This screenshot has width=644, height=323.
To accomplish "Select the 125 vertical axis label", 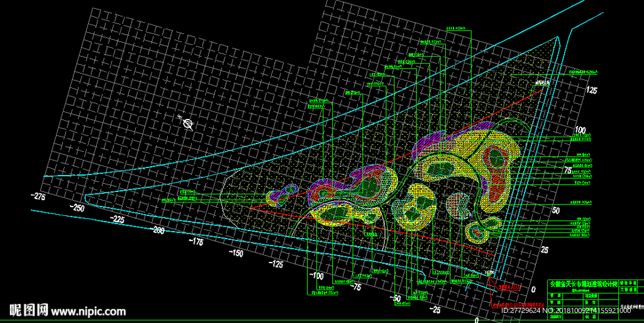I will (x=591, y=90).
